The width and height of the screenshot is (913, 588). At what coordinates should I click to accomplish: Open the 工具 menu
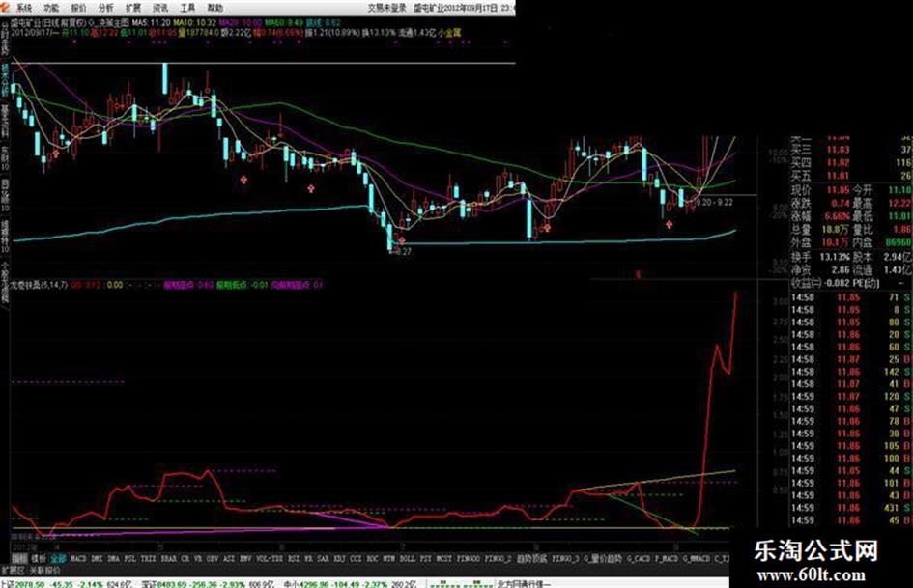pos(188,8)
